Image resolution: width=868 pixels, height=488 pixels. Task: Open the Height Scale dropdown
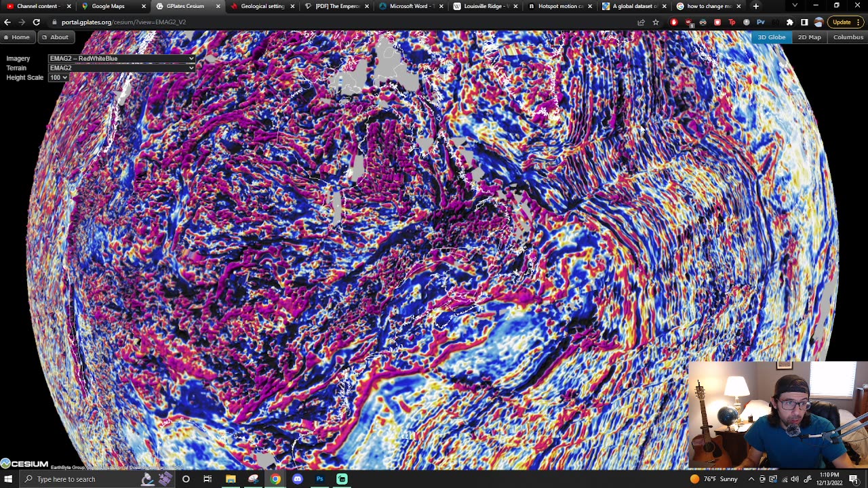(58, 77)
